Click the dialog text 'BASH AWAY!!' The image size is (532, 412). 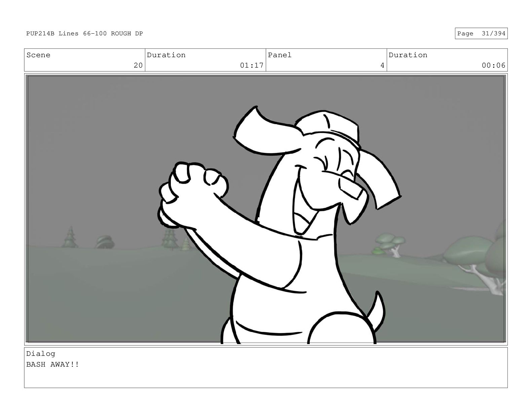tap(53, 365)
